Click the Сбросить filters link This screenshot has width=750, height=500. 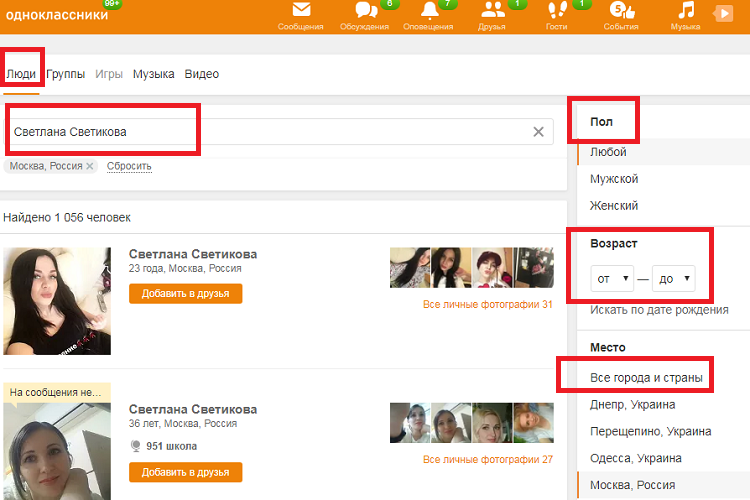coord(129,166)
